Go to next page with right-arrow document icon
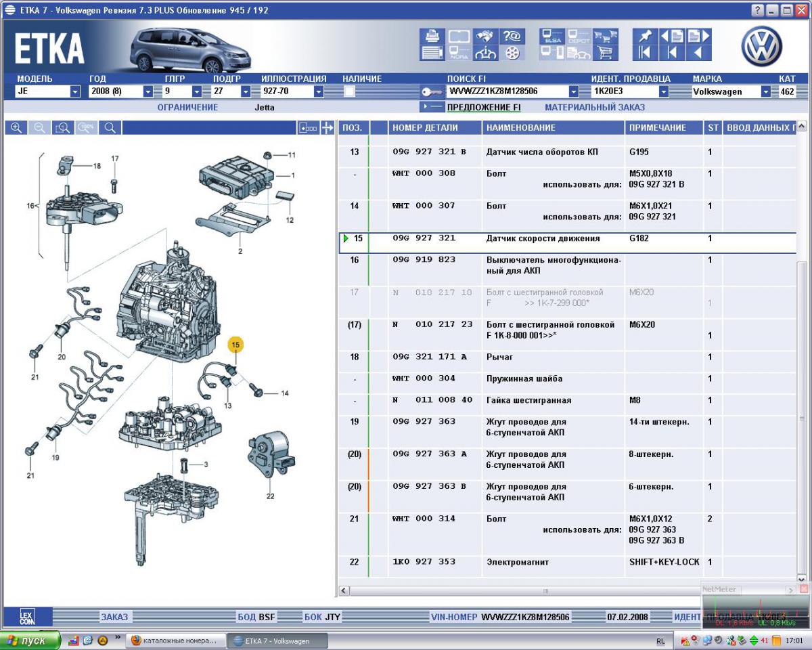 (698, 37)
